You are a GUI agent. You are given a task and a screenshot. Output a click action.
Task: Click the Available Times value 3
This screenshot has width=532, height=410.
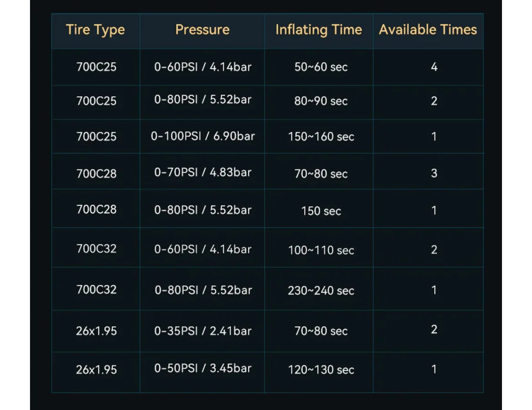click(434, 173)
